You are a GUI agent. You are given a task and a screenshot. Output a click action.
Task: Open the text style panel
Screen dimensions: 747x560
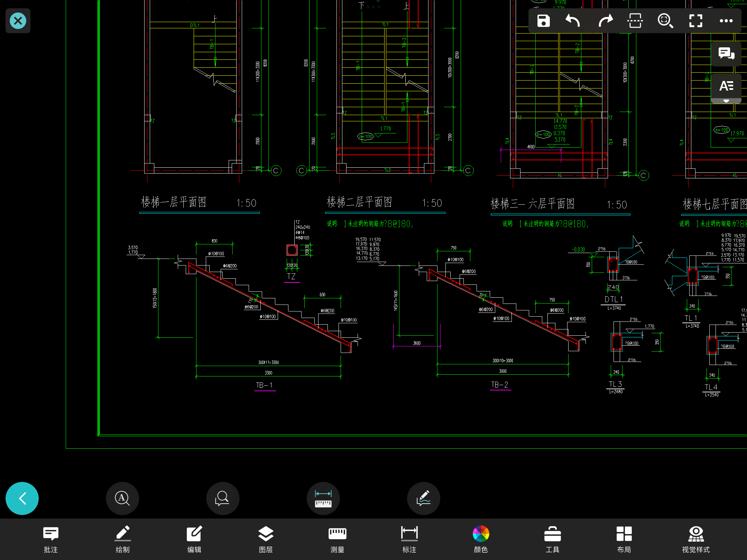point(726,85)
